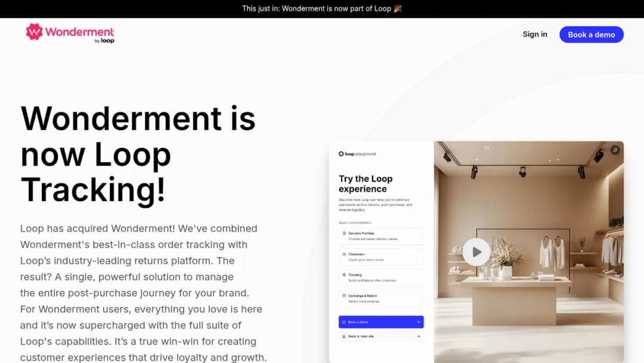
Task: Click the "Try the Loop experience" heading
Action: (x=366, y=184)
